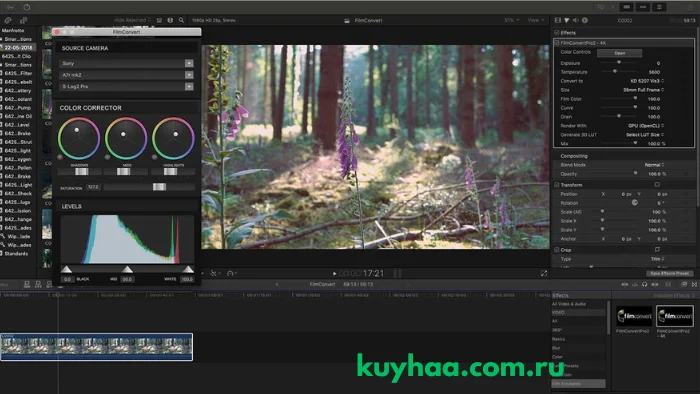Viewport: 700px width, 394px height.
Task: Open the Select LUT Size popup
Action: click(645, 135)
